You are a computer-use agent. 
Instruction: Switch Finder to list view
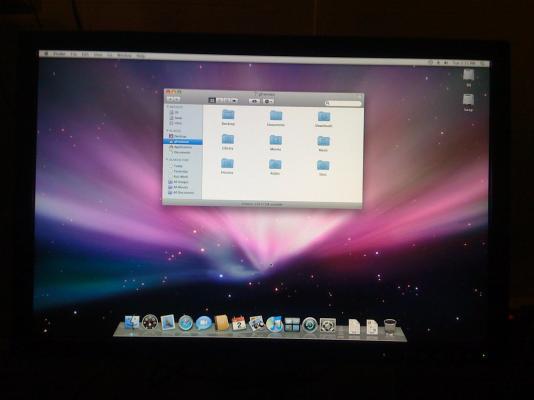220,100
